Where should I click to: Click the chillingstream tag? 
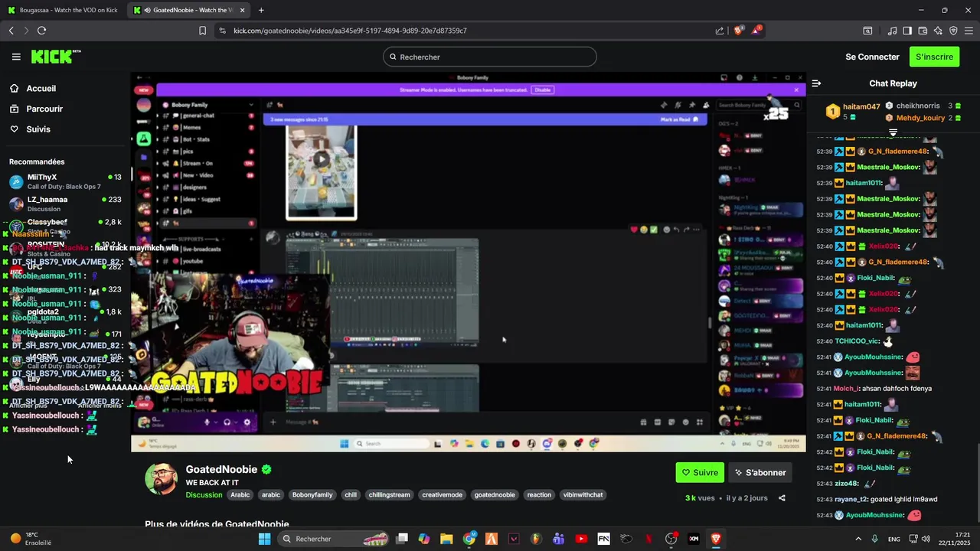click(390, 495)
